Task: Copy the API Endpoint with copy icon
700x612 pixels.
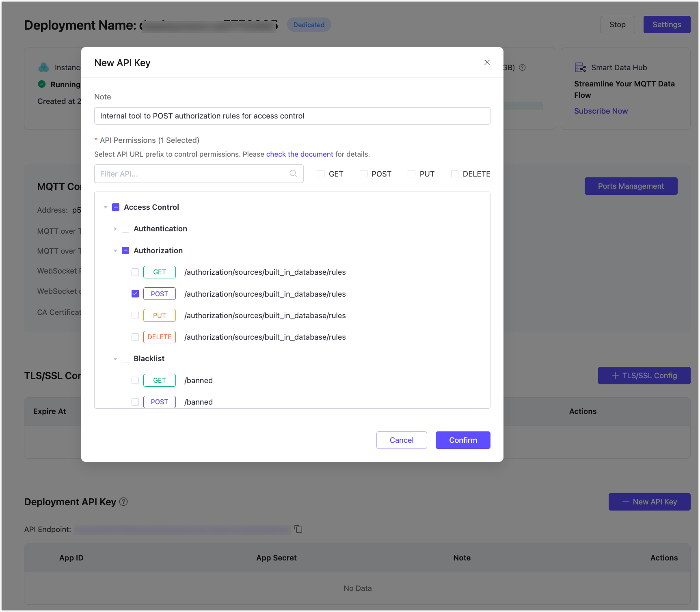Action: point(298,529)
